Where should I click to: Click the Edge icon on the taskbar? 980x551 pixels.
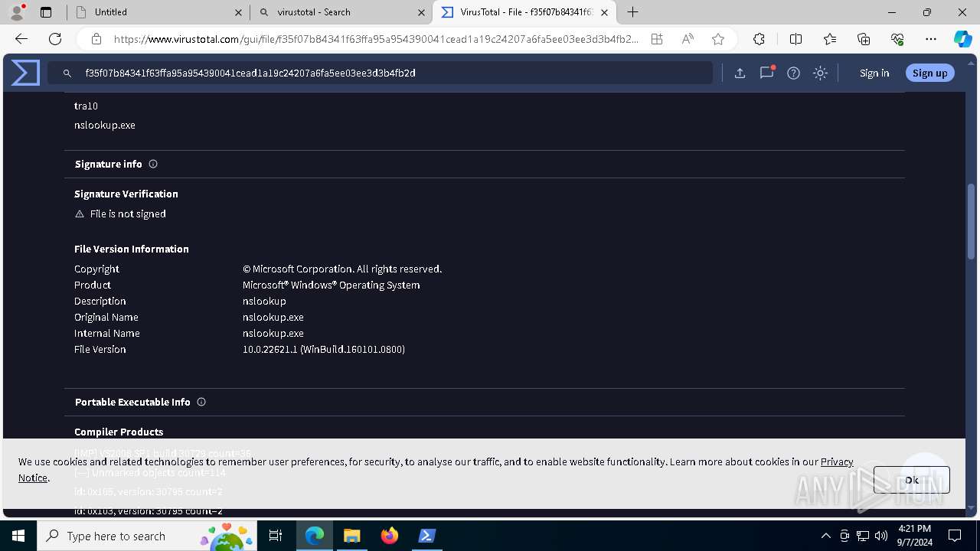pos(315,536)
